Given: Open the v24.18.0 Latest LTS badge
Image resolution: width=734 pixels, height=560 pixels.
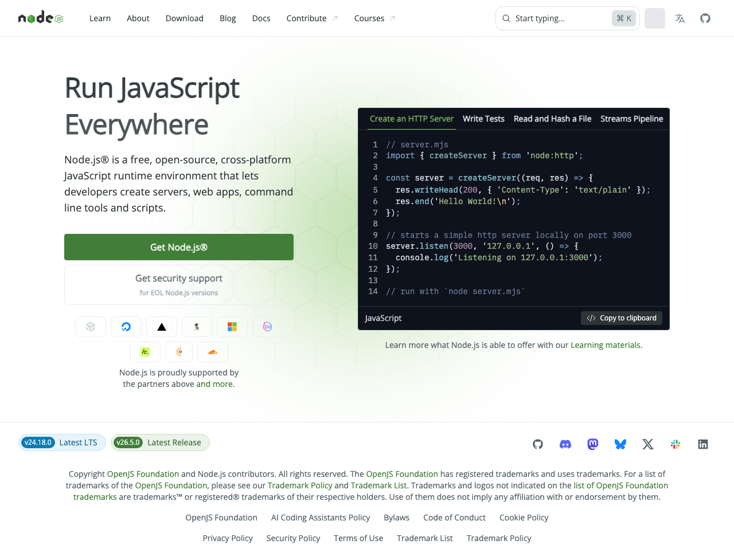Looking at the screenshot, I should (62, 442).
